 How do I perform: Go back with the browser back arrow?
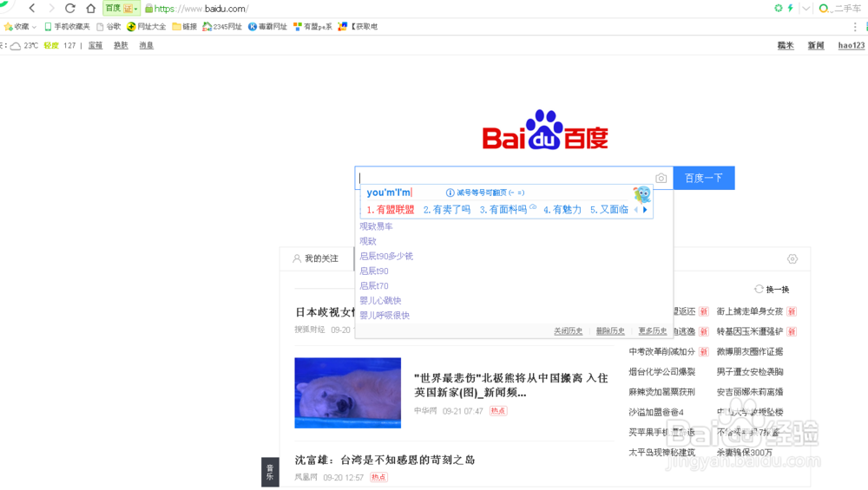click(32, 9)
